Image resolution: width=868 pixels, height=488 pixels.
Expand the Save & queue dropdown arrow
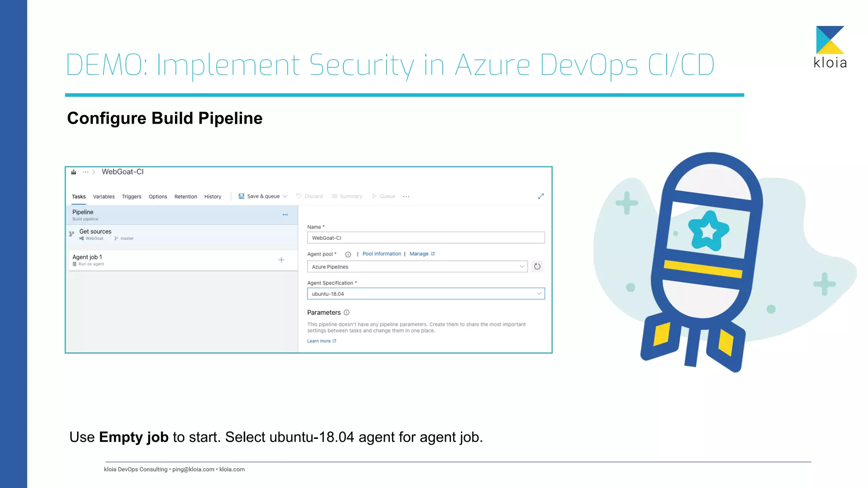(285, 196)
